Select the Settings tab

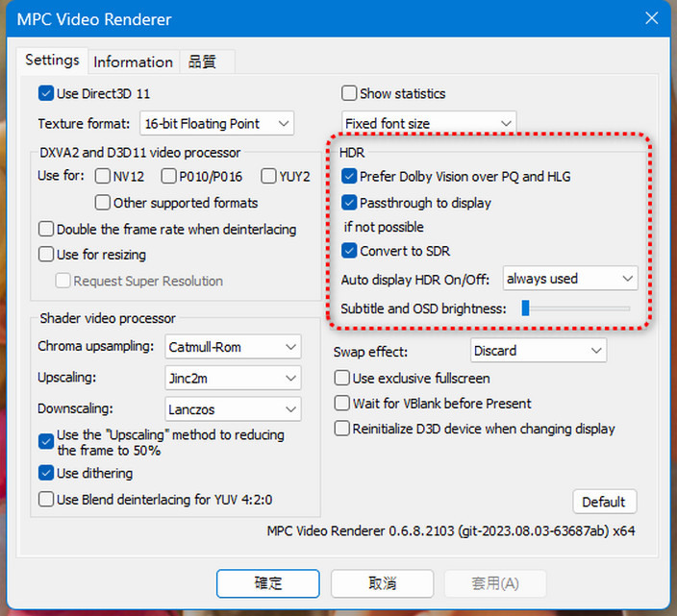click(52, 60)
